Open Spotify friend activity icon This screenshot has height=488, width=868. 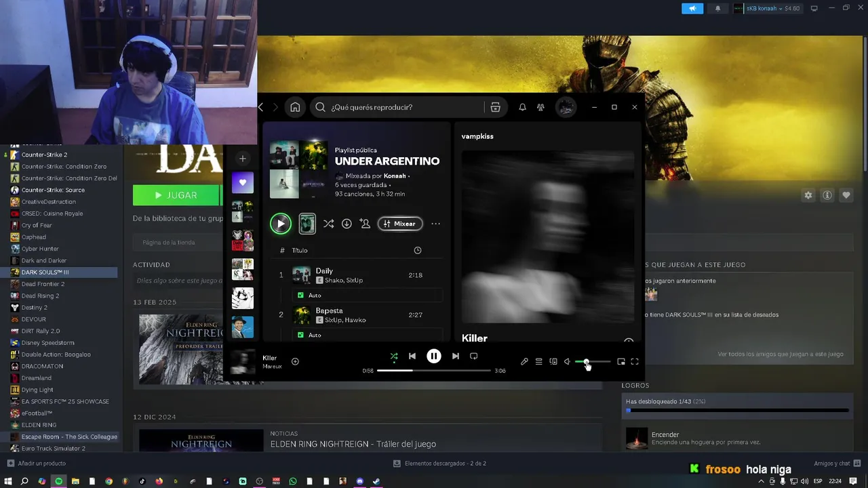pos(540,107)
